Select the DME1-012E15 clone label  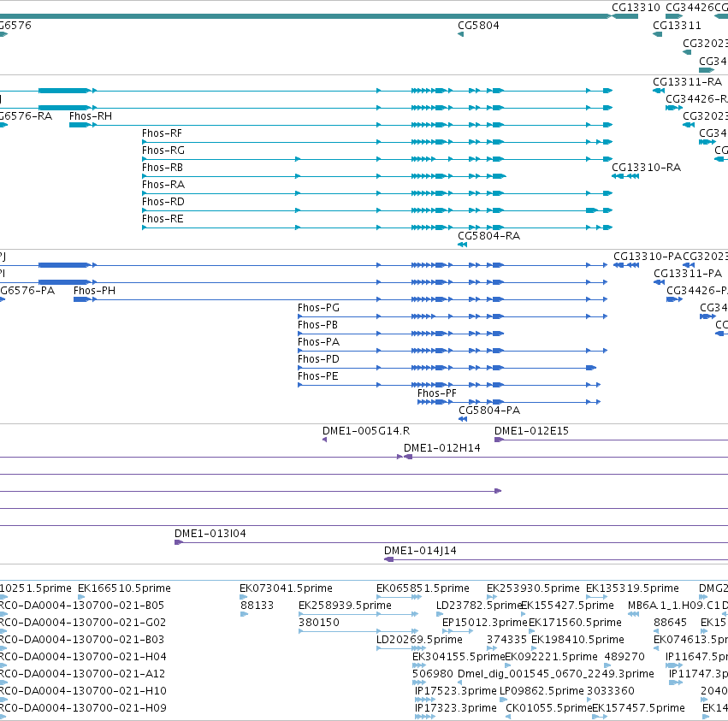coord(531,431)
